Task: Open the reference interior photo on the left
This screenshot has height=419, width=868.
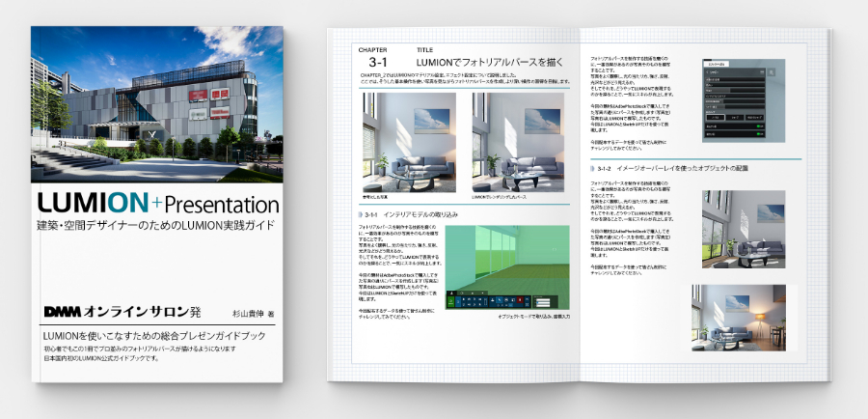Action: [x=409, y=143]
